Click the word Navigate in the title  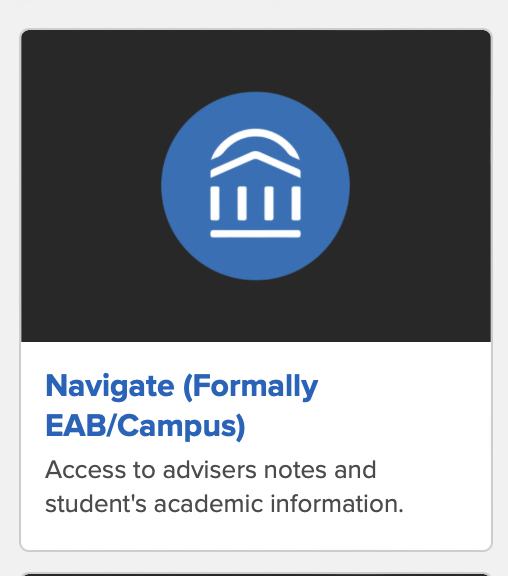(110, 387)
